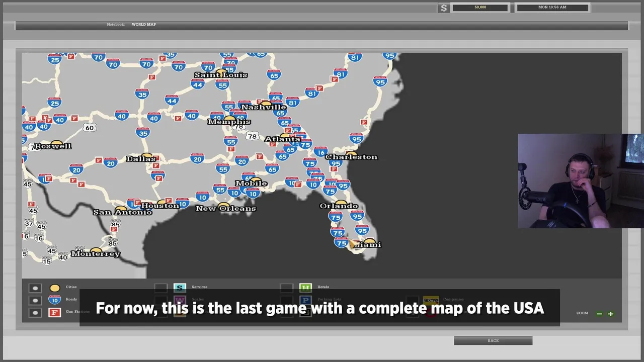This screenshot has height=362, width=644.
Task: Enable the Hotels map filter checkbox
Action: 286,288
